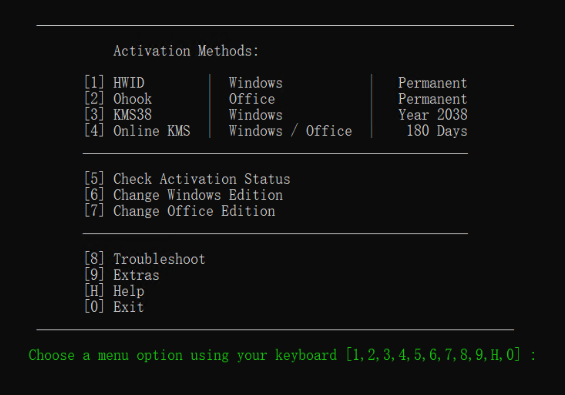Open the [9] Extras menu item
565x395 pixels.
122,275
